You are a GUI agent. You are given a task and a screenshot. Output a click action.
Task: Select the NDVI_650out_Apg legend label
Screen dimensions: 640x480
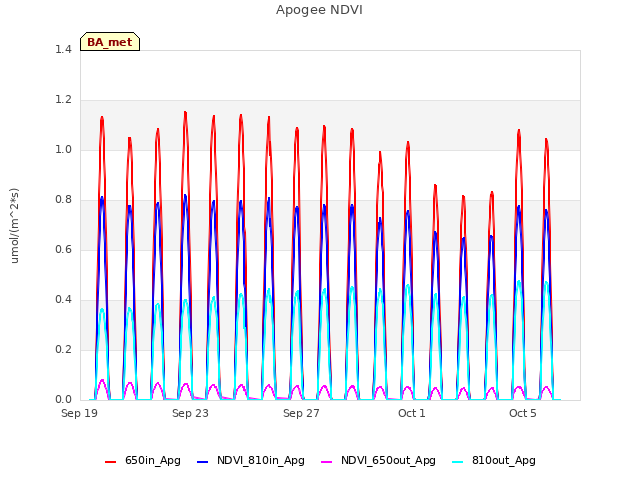(388, 460)
